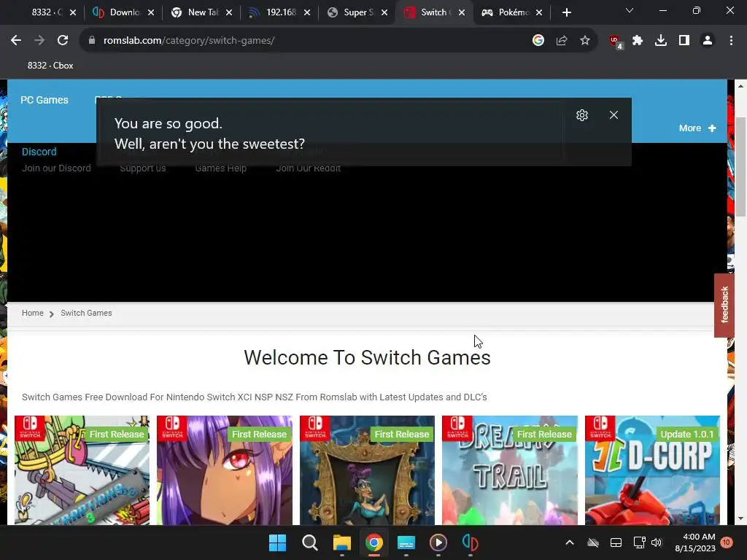Open the Discord heading link
The height and width of the screenshot is (560, 747).
(39, 152)
